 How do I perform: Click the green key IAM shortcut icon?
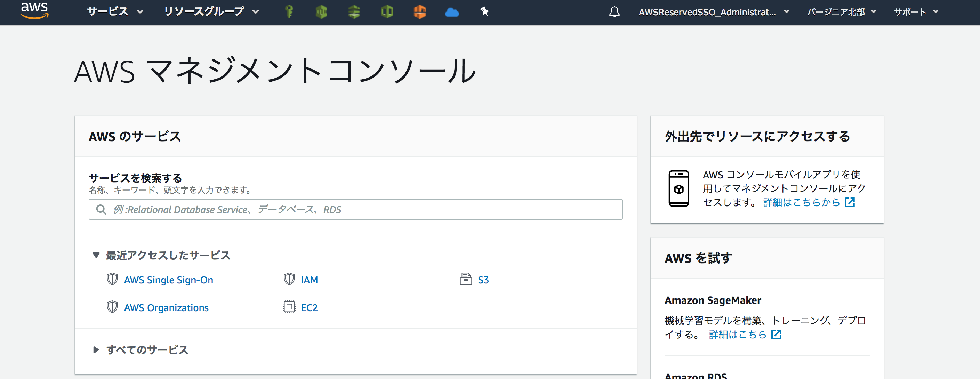coord(289,12)
